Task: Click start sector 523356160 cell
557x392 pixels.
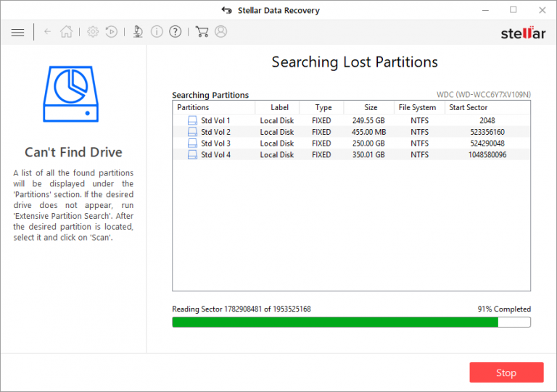Action: 487,132
